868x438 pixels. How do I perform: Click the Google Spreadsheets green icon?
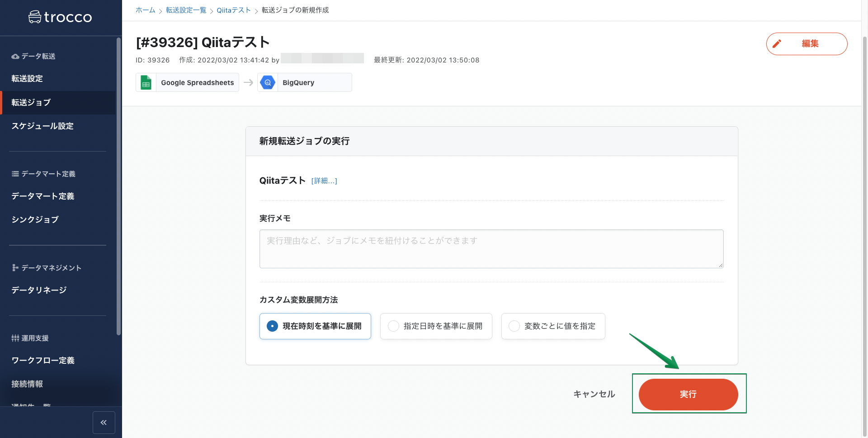[x=146, y=82]
